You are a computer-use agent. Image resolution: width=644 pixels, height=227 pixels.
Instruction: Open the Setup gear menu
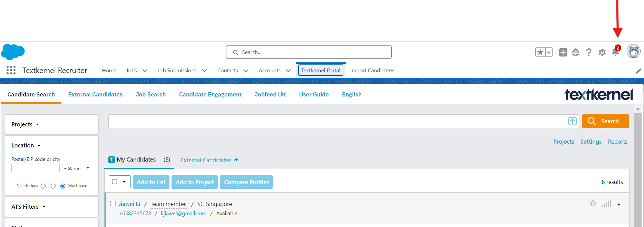pos(602,52)
